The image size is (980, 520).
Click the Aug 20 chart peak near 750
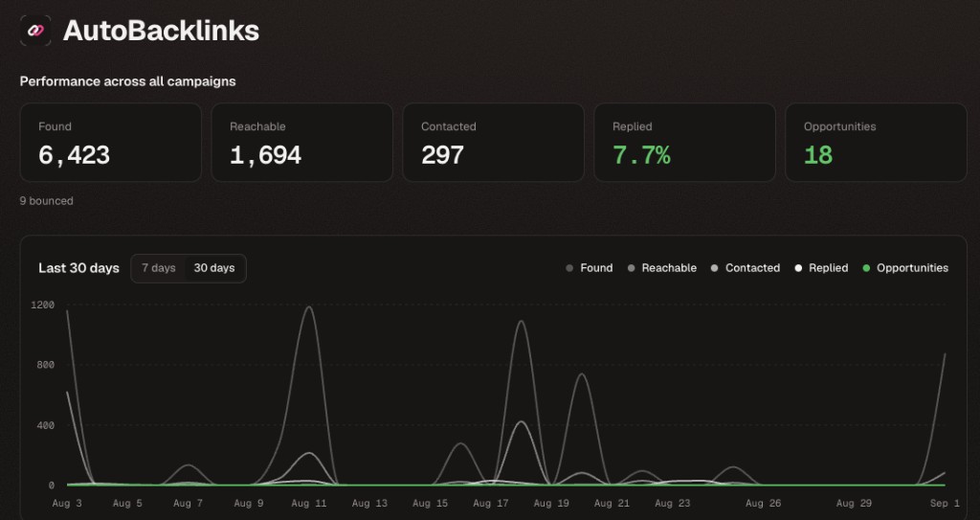pos(581,374)
